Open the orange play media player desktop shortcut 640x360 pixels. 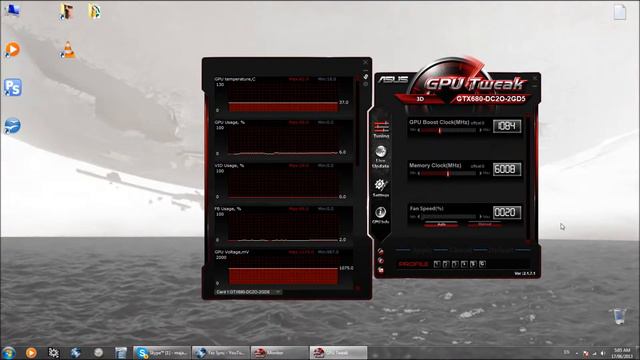[x=13, y=50]
